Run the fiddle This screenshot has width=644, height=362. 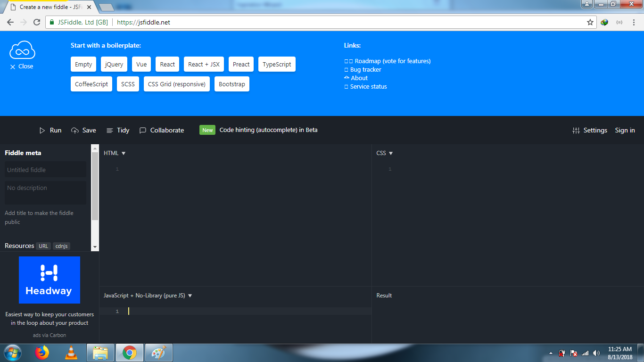(x=50, y=130)
